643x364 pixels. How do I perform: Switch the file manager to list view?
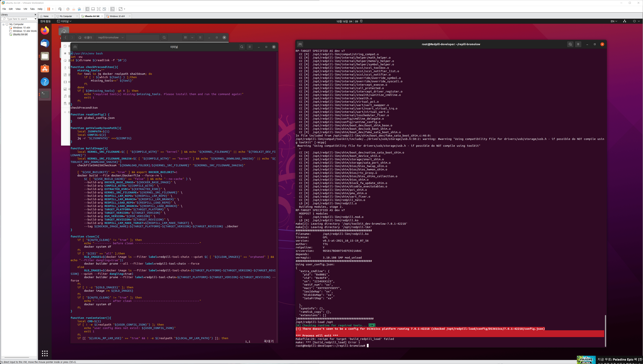(186, 37)
